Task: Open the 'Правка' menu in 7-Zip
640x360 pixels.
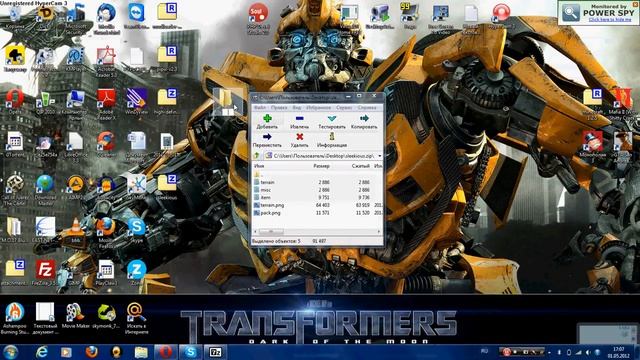Action: [x=279, y=108]
